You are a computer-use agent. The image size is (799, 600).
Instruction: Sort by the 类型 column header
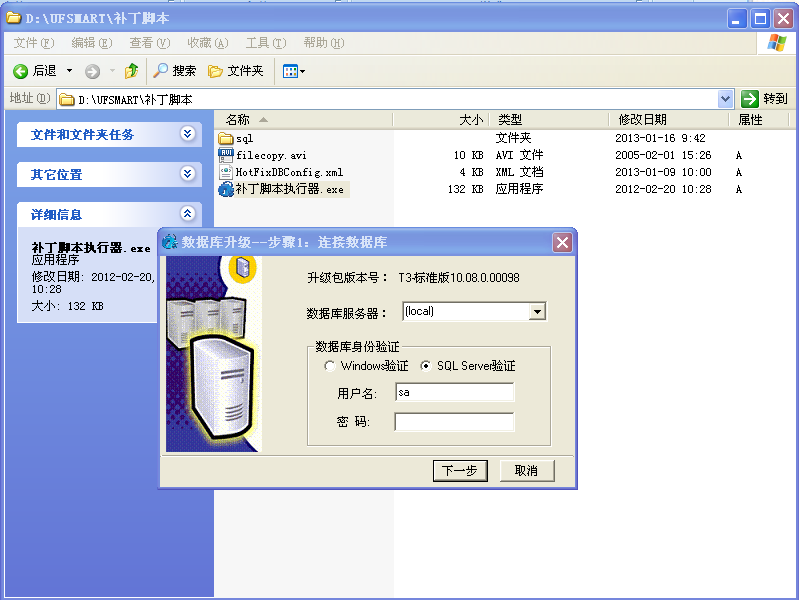coord(549,120)
